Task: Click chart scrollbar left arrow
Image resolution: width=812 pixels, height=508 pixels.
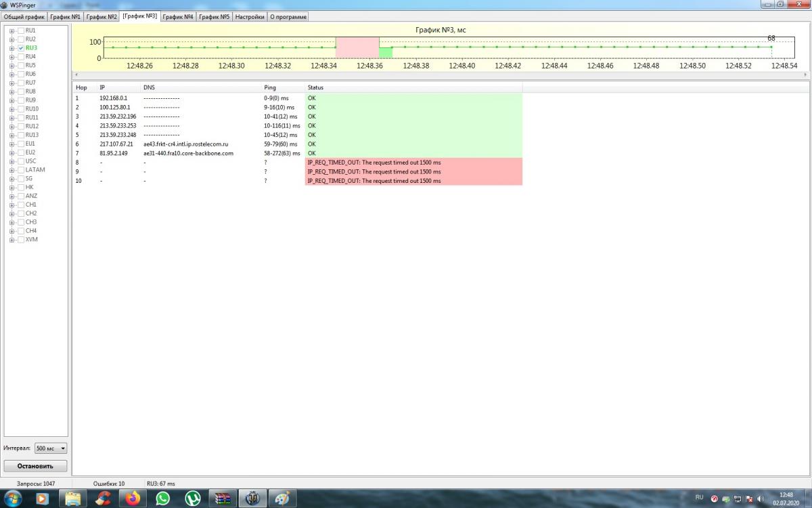Action: tap(76, 74)
